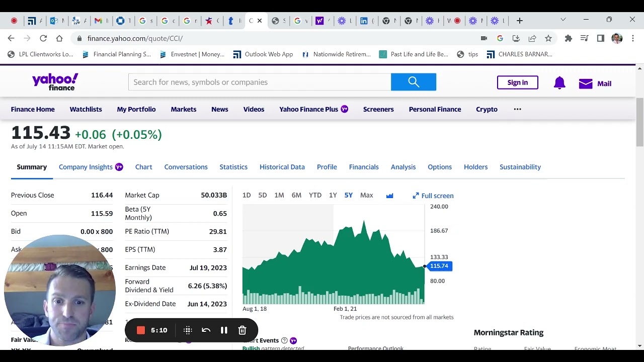The width and height of the screenshot is (644, 362).
Task: Select the Max chart range
Action: [x=367, y=196]
